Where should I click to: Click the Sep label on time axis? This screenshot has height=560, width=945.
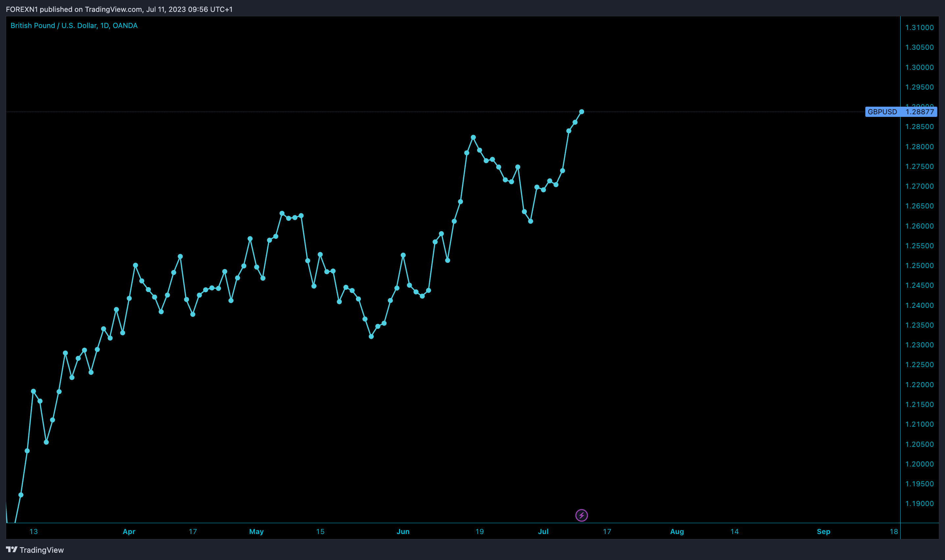(x=823, y=531)
